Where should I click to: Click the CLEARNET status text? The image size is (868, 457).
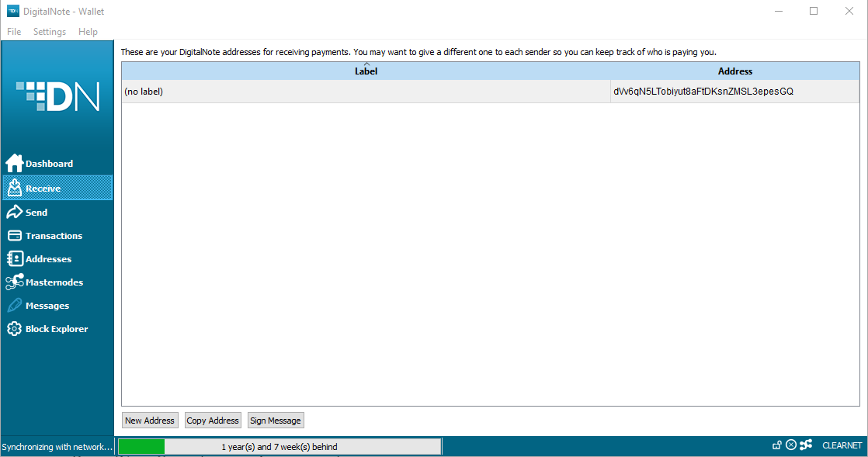point(842,445)
